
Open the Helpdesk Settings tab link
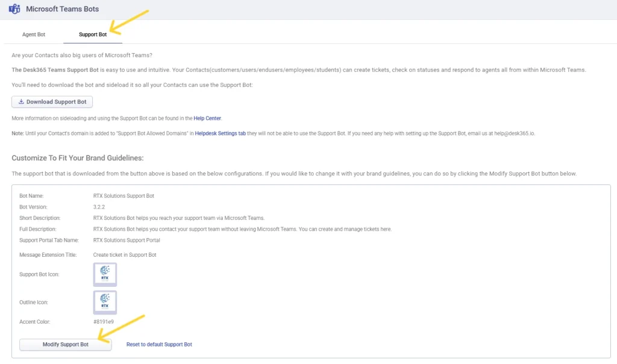pos(221,133)
